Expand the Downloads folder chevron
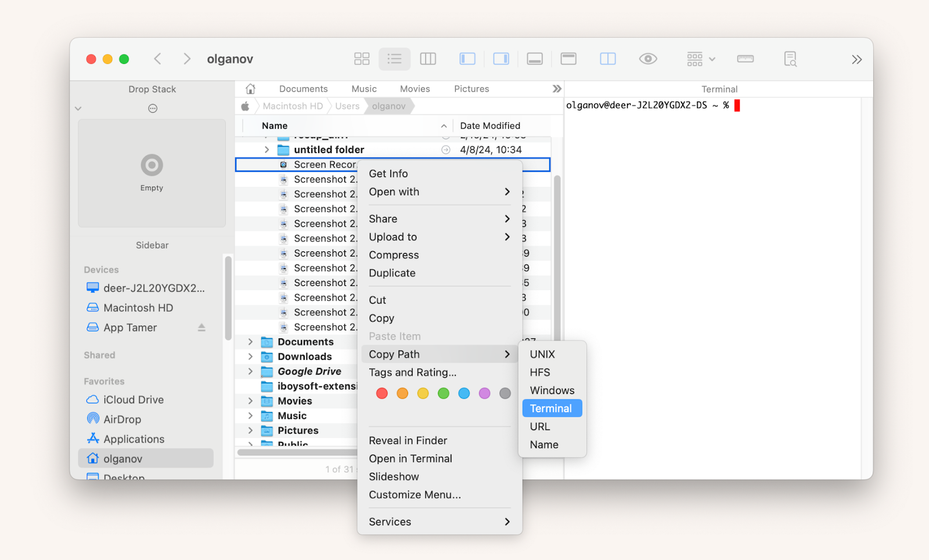The image size is (929, 560). pyautogui.click(x=250, y=356)
